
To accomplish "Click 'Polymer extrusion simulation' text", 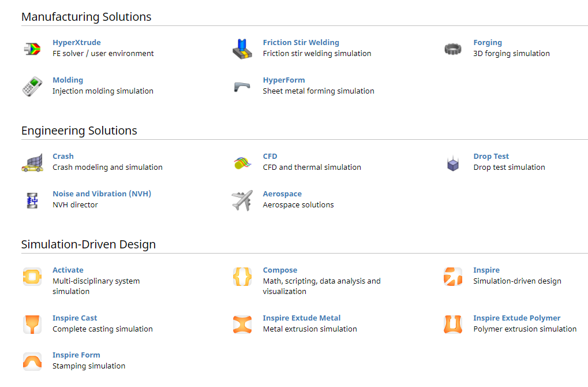I will (525, 329).
